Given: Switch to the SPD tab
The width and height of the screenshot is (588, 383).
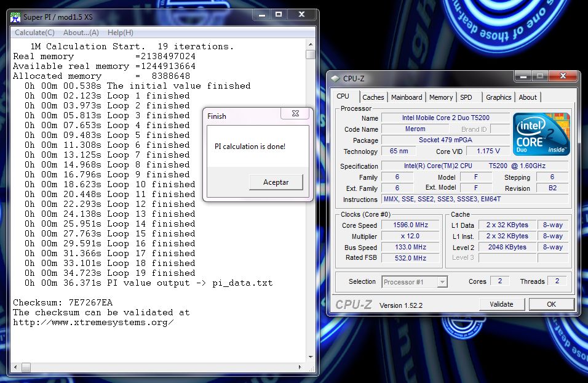Looking at the screenshot, I should coord(466,97).
